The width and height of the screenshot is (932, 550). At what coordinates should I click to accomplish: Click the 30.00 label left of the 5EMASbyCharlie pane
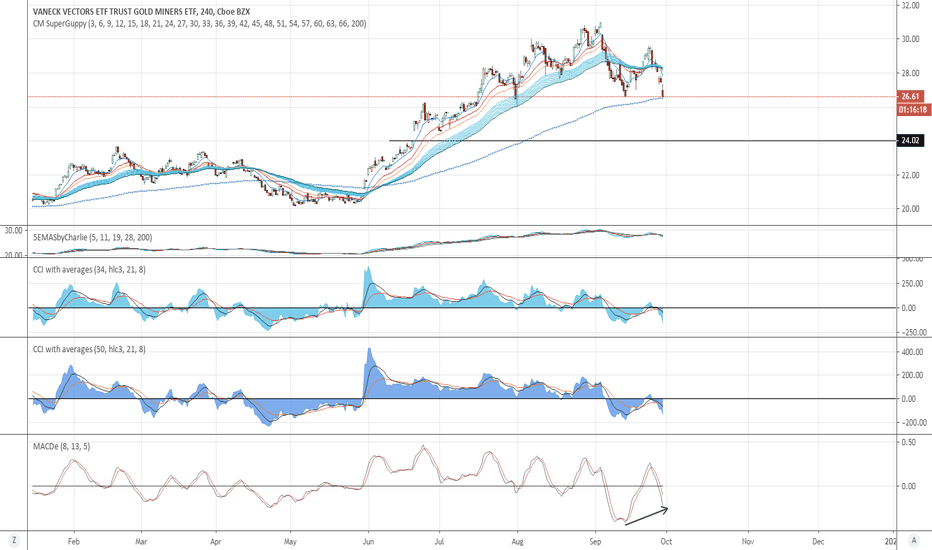tap(14, 231)
